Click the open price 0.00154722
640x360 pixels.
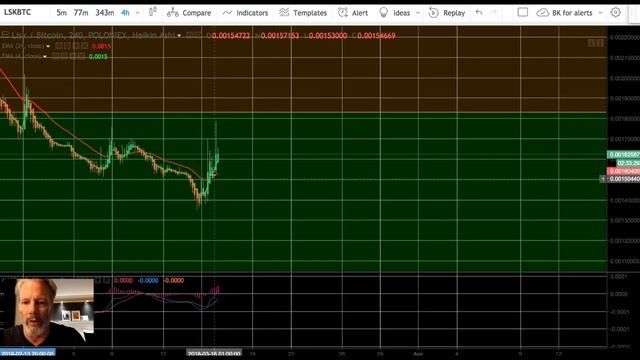click(231, 36)
